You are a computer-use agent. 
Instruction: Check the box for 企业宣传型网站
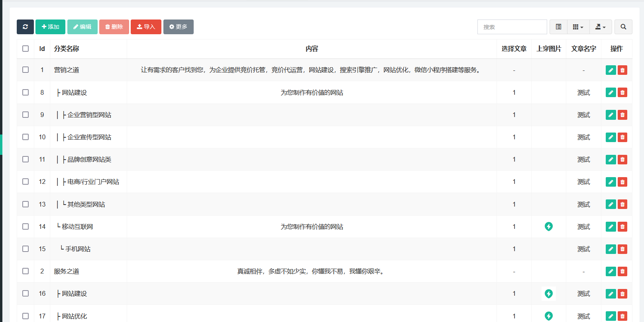coord(26,137)
